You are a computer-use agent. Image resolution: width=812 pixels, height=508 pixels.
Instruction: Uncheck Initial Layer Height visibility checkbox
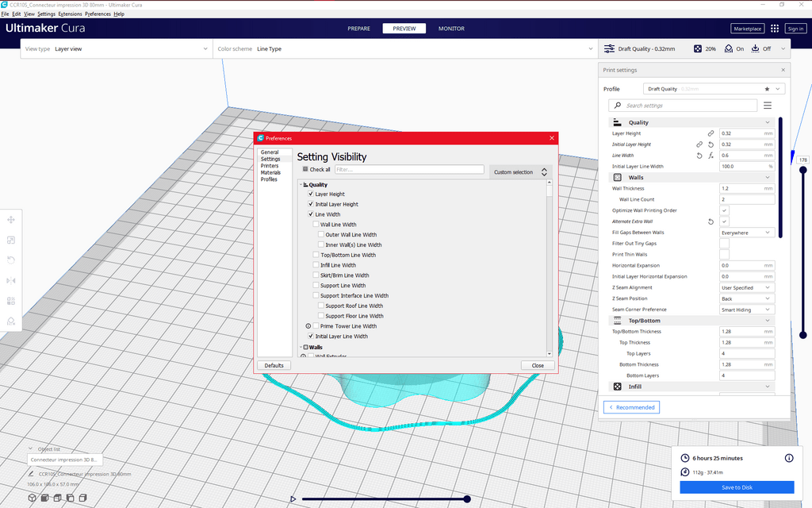pyautogui.click(x=311, y=204)
